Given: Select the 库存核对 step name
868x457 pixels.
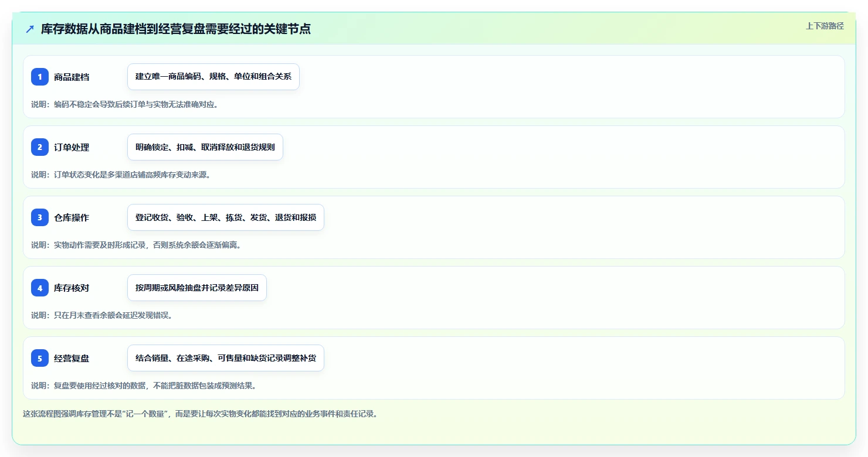Looking at the screenshot, I should pyautogui.click(x=72, y=288).
